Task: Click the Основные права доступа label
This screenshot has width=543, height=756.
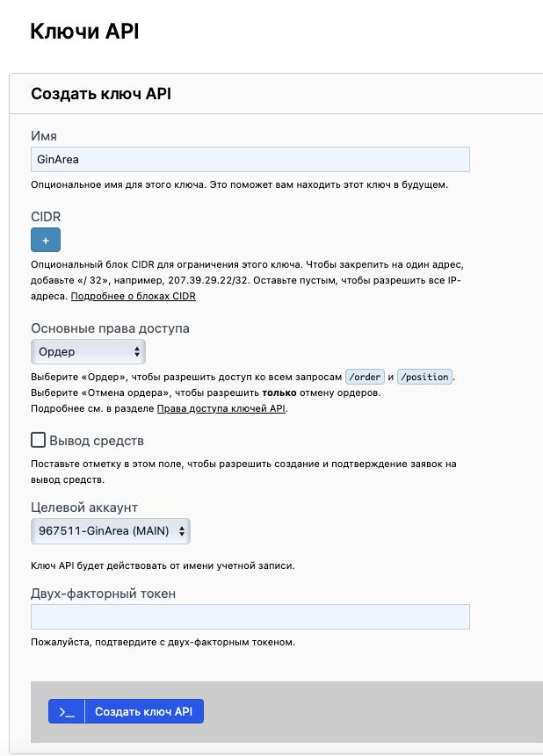Action: (110, 328)
